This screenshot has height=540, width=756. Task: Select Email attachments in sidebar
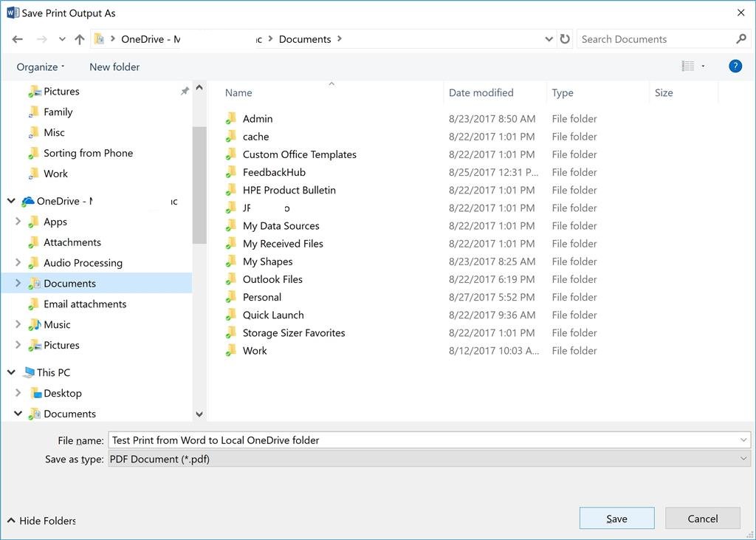point(85,304)
